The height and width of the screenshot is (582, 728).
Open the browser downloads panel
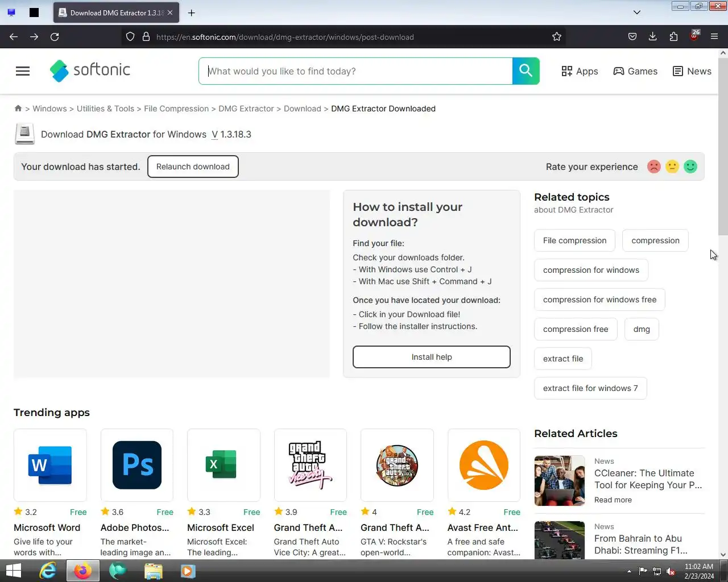653,36
